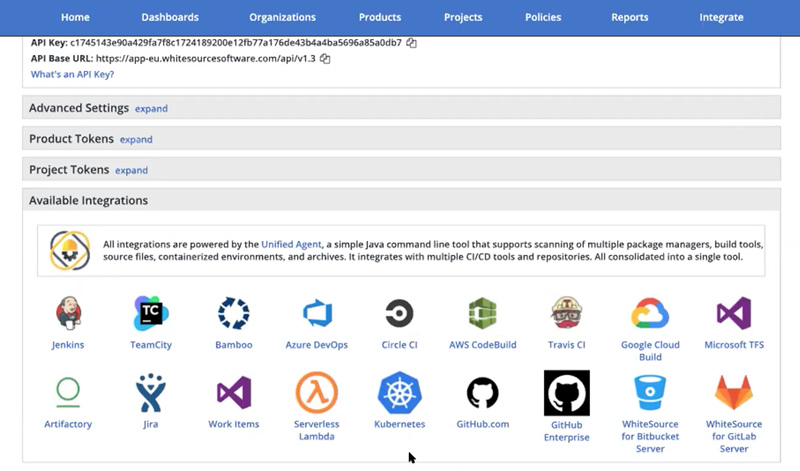Click the Jira text link

click(x=151, y=424)
